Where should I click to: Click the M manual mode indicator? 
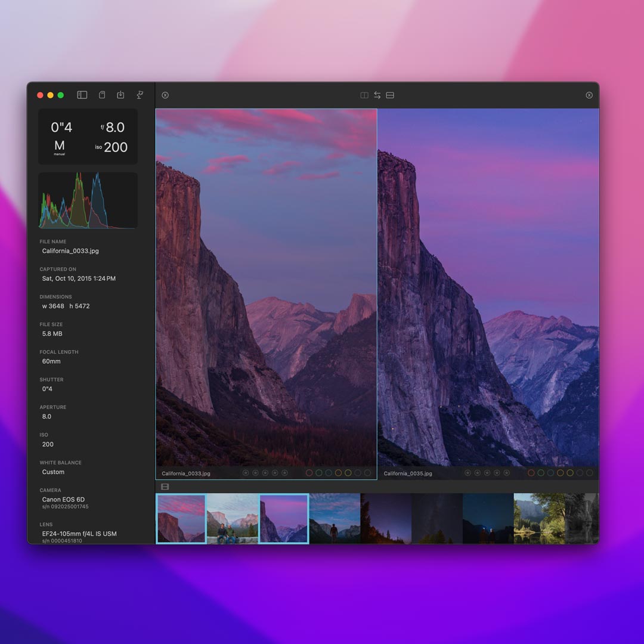click(60, 147)
